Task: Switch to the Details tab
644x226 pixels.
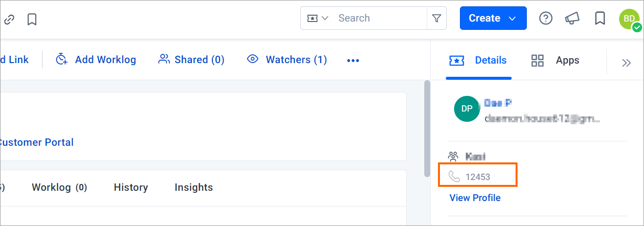Action: (478, 61)
